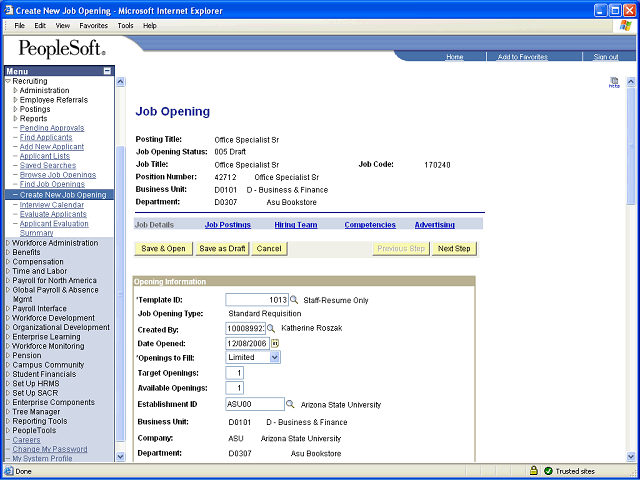Viewport: 640px width, 480px height.
Task: Switch to the Advertising tab
Action: pos(434,225)
